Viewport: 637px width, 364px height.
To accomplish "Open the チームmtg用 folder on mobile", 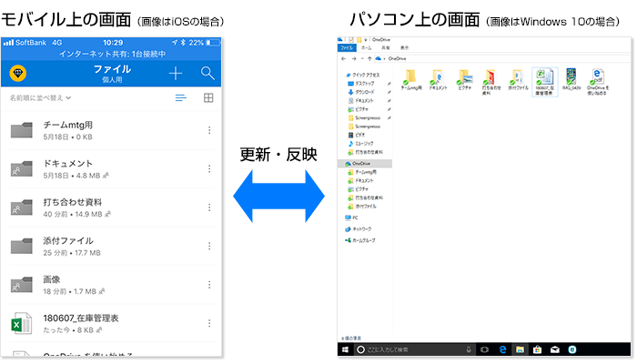I will point(112,130).
